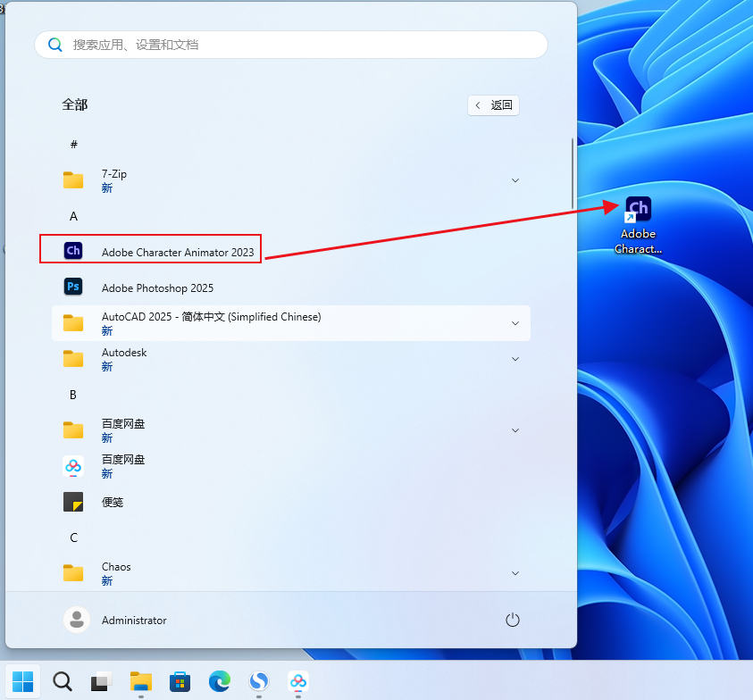Open the 百度网盘 folder icon
This screenshot has height=700, width=753.
(73, 429)
